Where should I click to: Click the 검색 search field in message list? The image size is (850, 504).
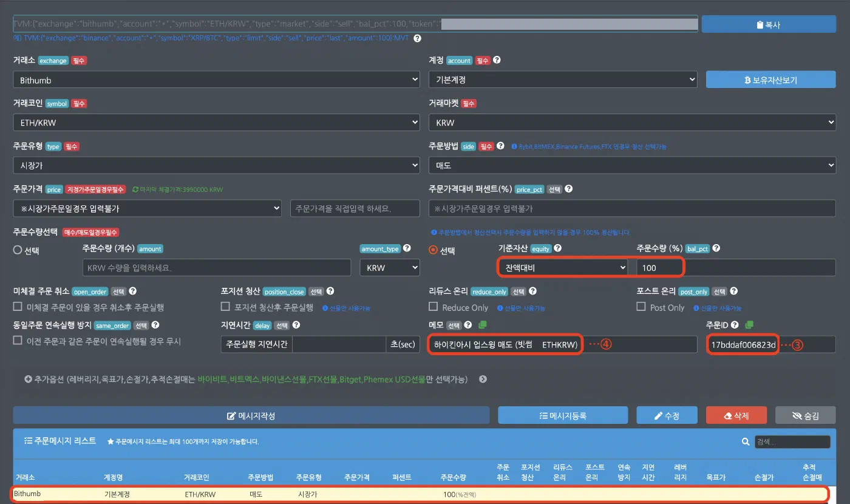(x=792, y=442)
